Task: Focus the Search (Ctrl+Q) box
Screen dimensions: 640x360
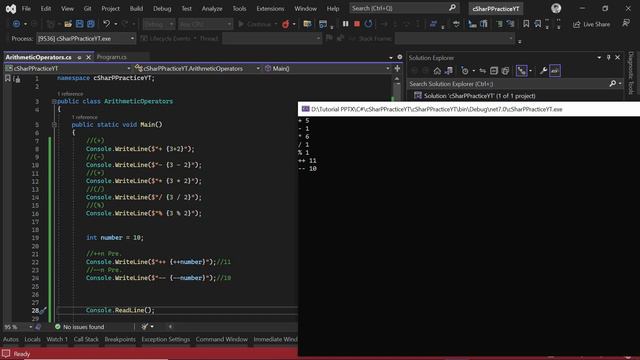Action: tap(404, 8)
